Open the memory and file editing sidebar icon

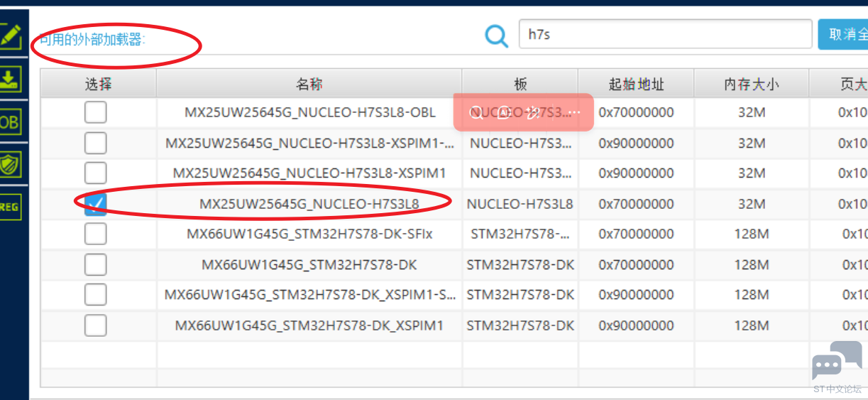click(10, 35)
